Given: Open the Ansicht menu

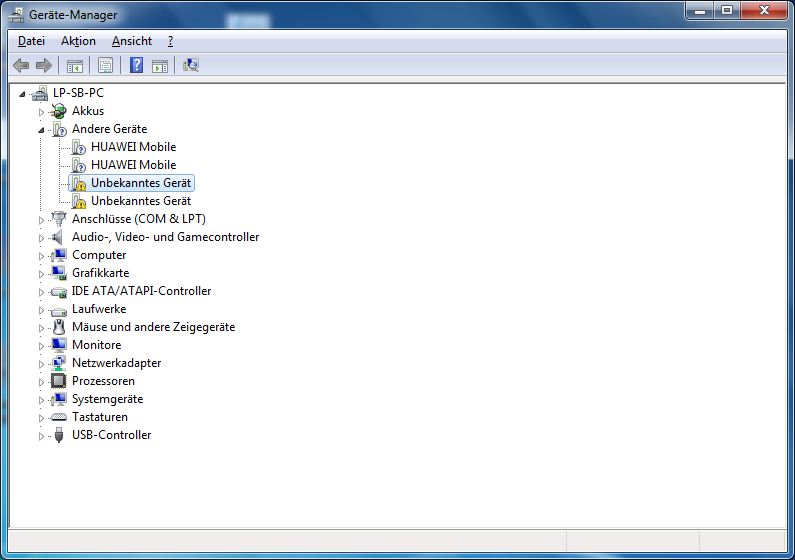Looking at the screenshot, I should coord(132,41).
